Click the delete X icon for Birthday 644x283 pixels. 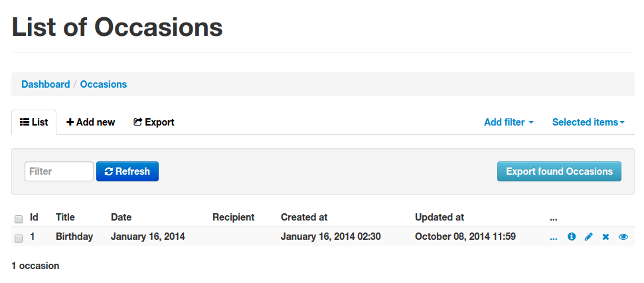(x=605, y=236)
